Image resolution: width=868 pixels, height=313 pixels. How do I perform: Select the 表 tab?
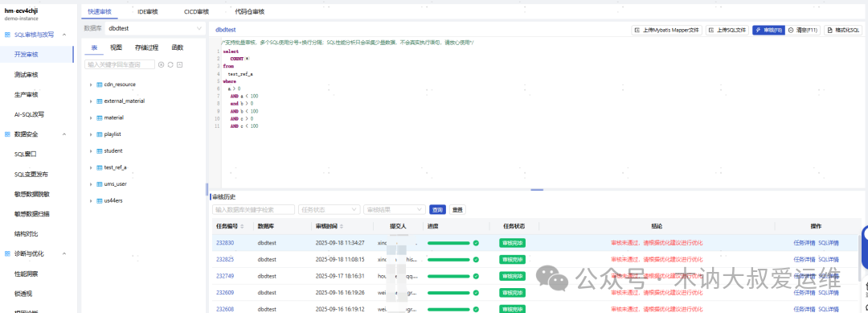click(94, 48)
